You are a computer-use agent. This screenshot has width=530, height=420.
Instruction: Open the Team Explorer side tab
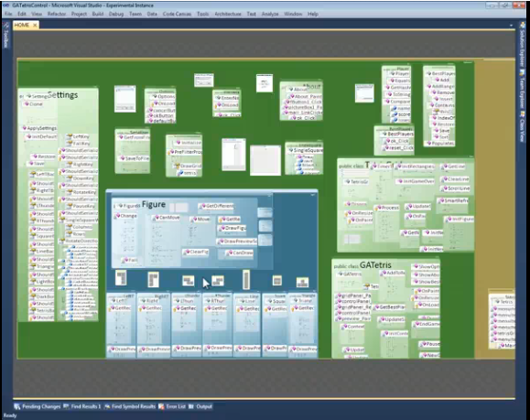click(523, 90)
